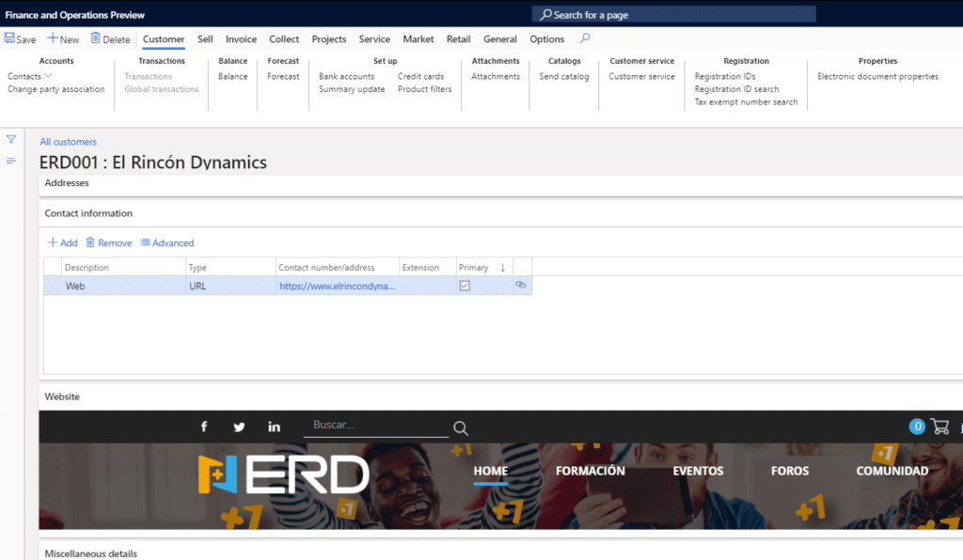The width and height of the screenshot is (963, 560).
Task: Click the FORMACIÓN website menu item
Action: pyautogui.click(x=591, y=471)
